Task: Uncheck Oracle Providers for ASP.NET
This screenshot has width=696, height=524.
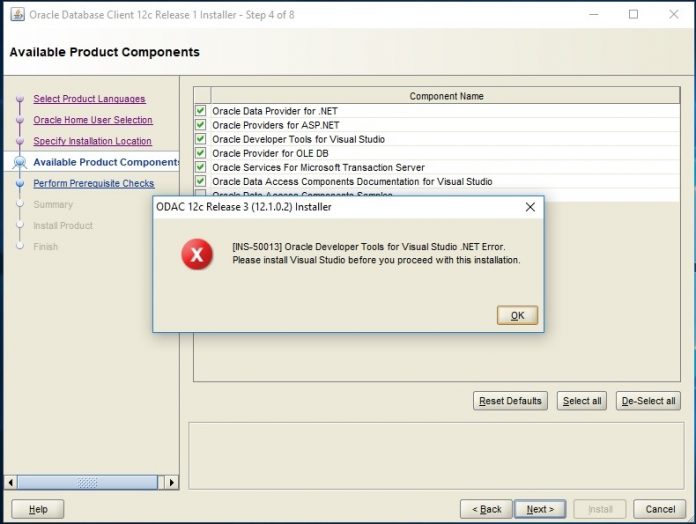Action: click(201, 125)
